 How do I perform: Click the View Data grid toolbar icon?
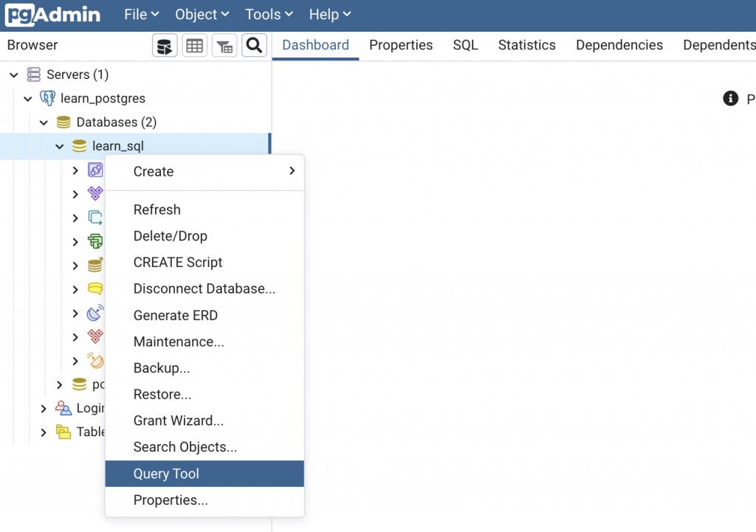(x=195, y=46)
